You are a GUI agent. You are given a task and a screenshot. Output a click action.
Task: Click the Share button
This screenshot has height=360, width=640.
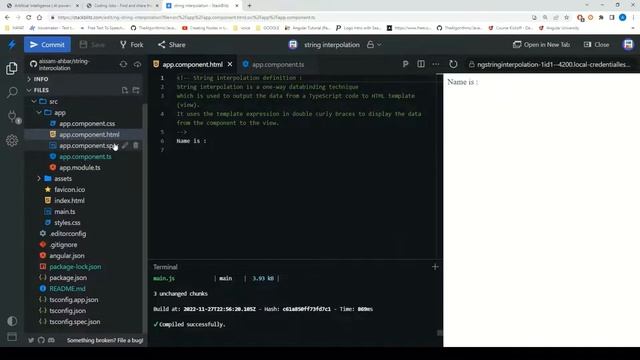click(x=171, y=44)
